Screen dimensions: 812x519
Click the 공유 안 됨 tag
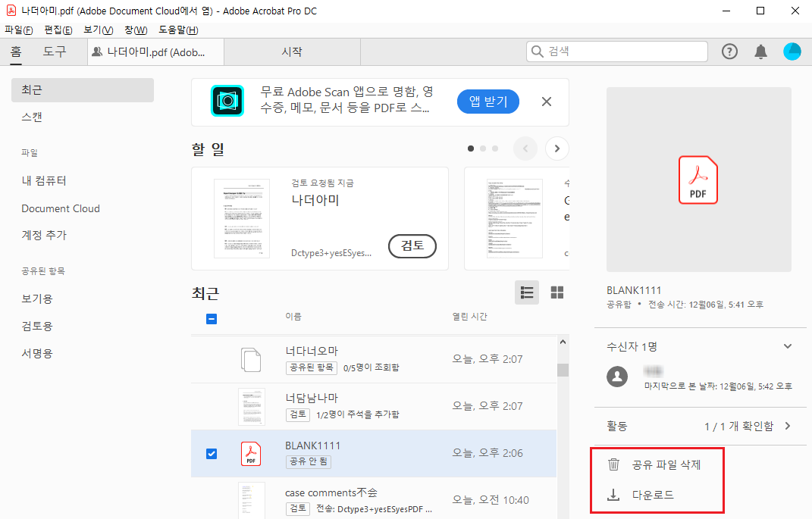click(308, 461)
